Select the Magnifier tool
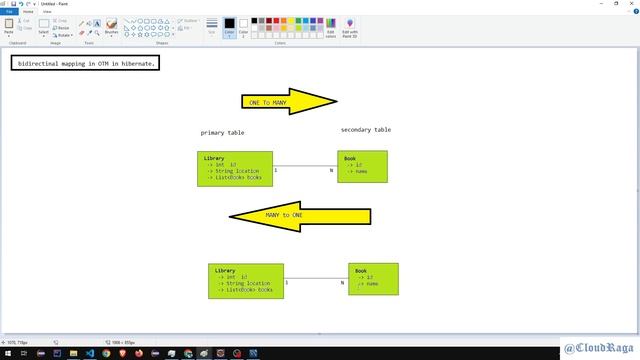Viewport: 640px width, 360px height. coord(97,33)
